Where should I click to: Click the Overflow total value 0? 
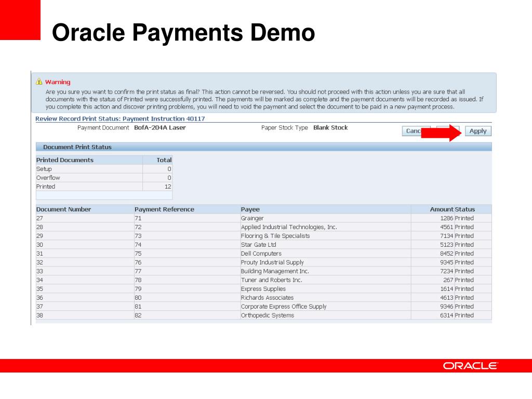[x=169, y=178]
